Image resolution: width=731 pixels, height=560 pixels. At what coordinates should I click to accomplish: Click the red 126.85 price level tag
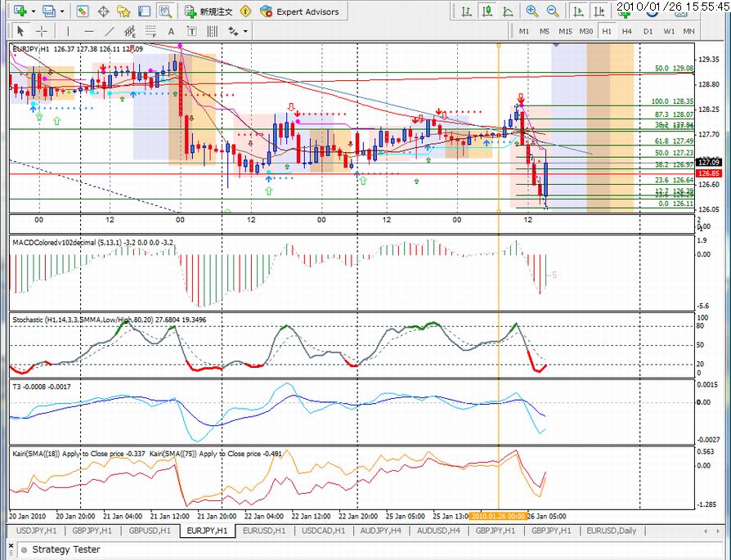coord(709,173)
